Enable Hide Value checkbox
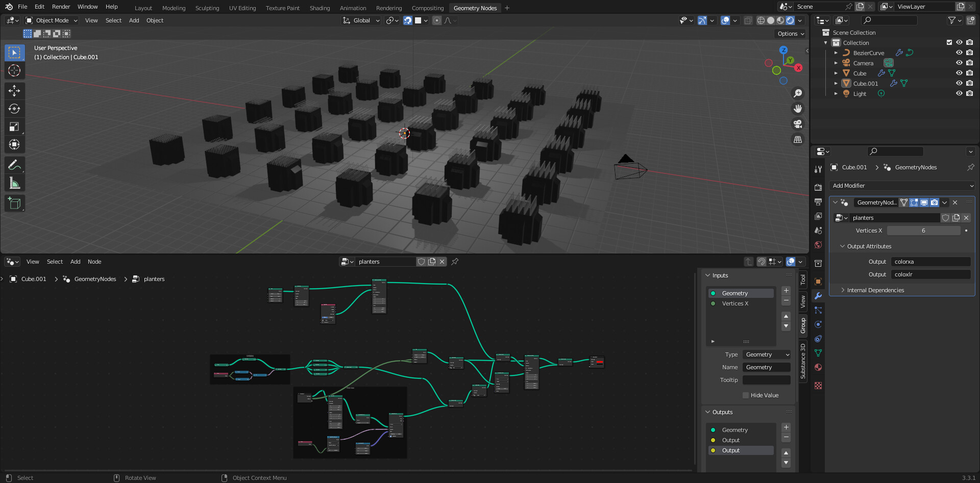Viewport: 980px width, 483px height. [746, 395]
